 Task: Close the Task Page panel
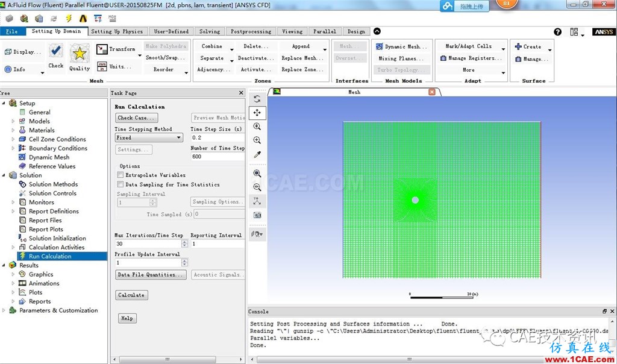point(241,93)
